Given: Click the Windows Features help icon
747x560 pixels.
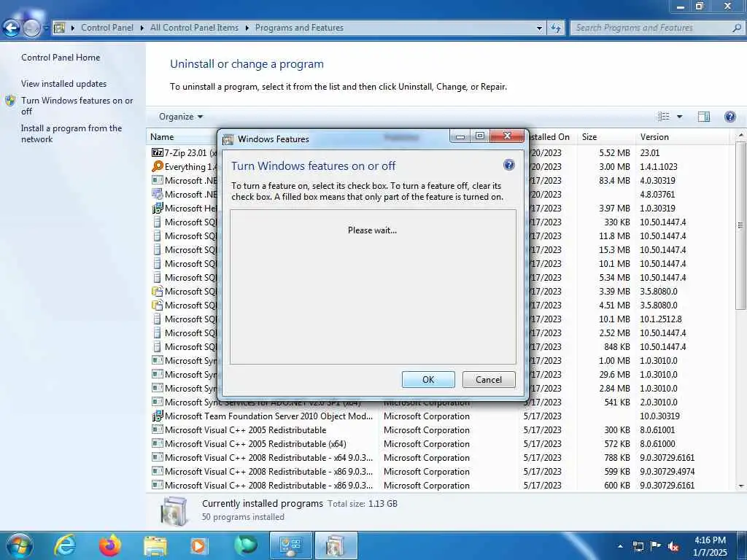Looking at the screenshot, I should pyautogui.click(x=508, y=166).
